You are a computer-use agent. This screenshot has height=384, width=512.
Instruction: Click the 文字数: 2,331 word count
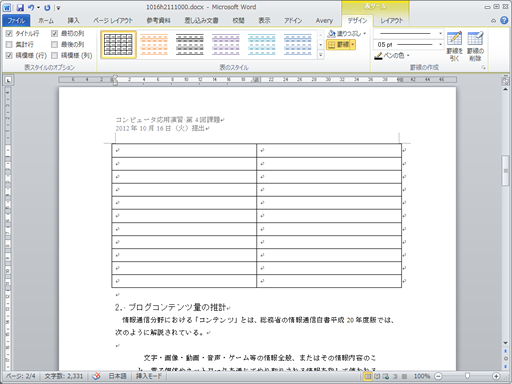(x=64, y=376)
